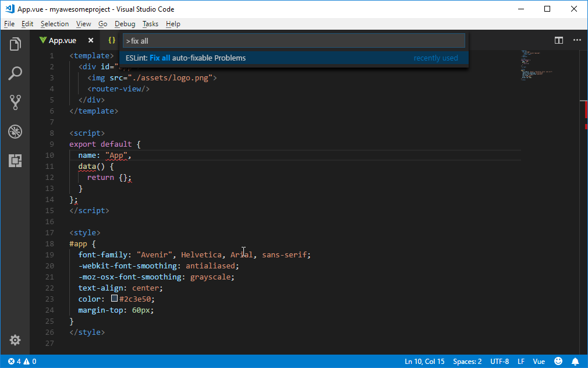The height and width of the screenshot is (368, 588).
Task: Click the command palette input field
Action: [x=293, y=41]
